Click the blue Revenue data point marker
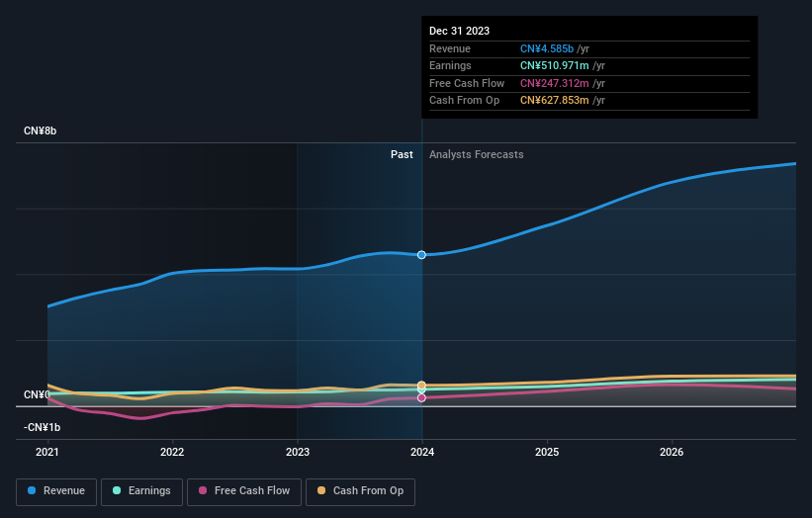The width and height of the screenshot is (812, 518). pyautogui.click(x=421, y=255)
